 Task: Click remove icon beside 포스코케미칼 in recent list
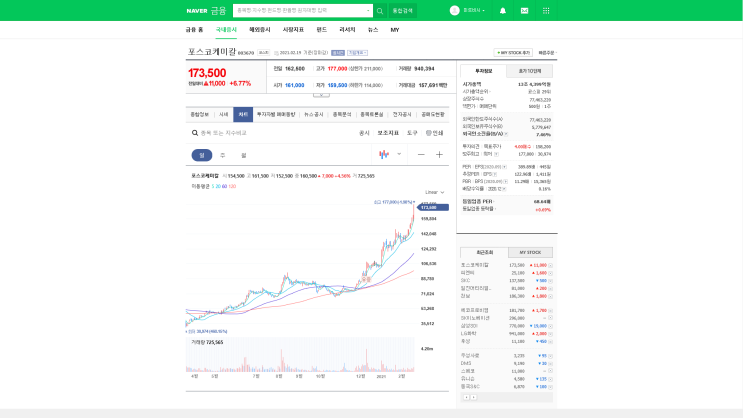tap(551, 265)
